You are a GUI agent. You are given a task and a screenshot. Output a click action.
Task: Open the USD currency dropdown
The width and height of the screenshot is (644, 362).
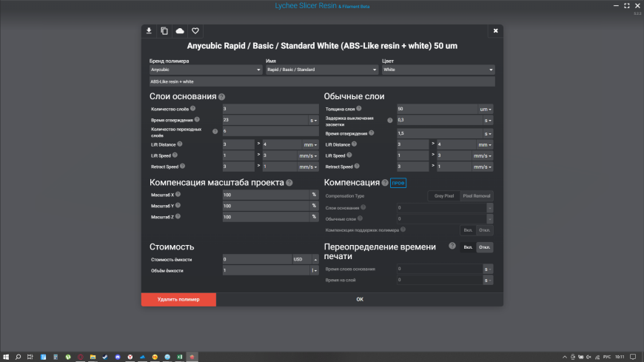[305, 259]
